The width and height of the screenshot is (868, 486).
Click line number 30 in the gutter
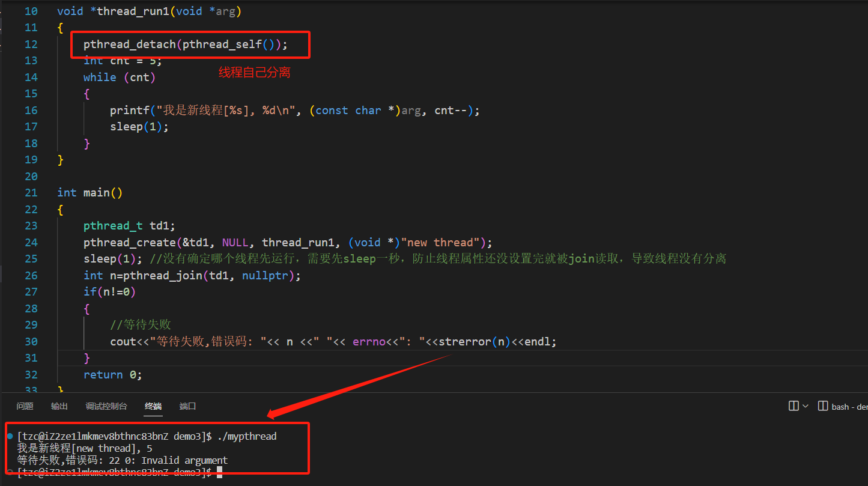click(x=31, y=341)
